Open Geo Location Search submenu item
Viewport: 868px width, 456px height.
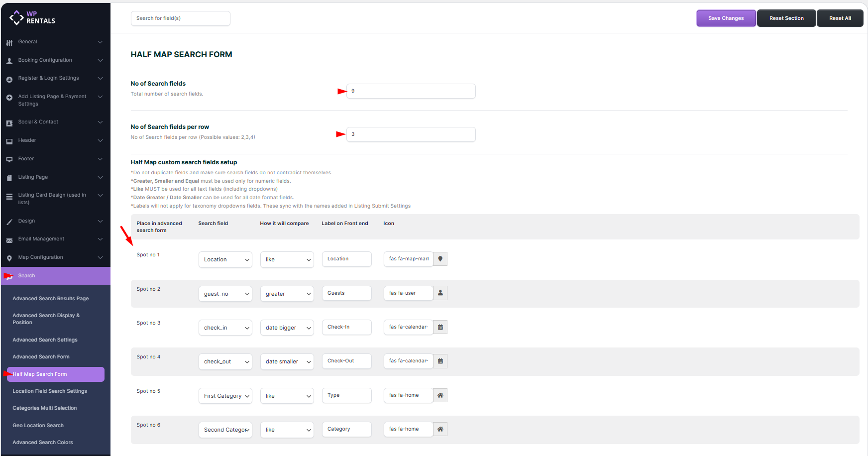pos(38,426)
